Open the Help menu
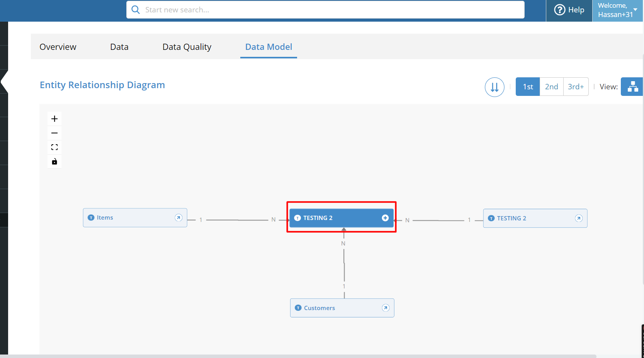 pos(569,10)
